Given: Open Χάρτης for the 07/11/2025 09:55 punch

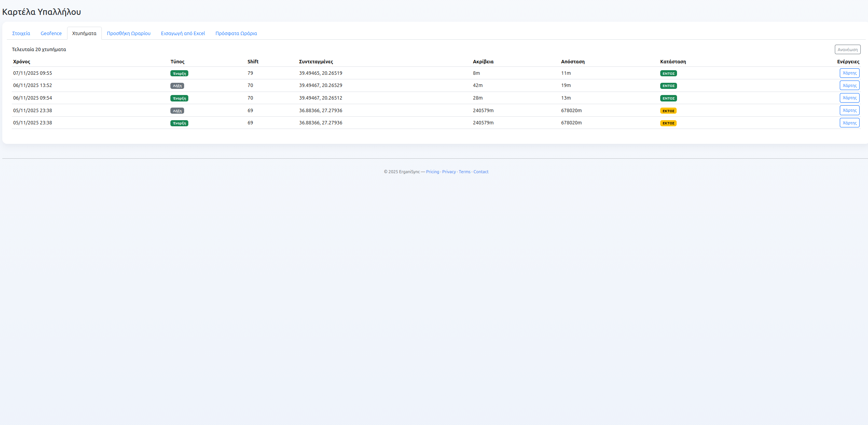Looking at the screenshot, I should (849, 73).
